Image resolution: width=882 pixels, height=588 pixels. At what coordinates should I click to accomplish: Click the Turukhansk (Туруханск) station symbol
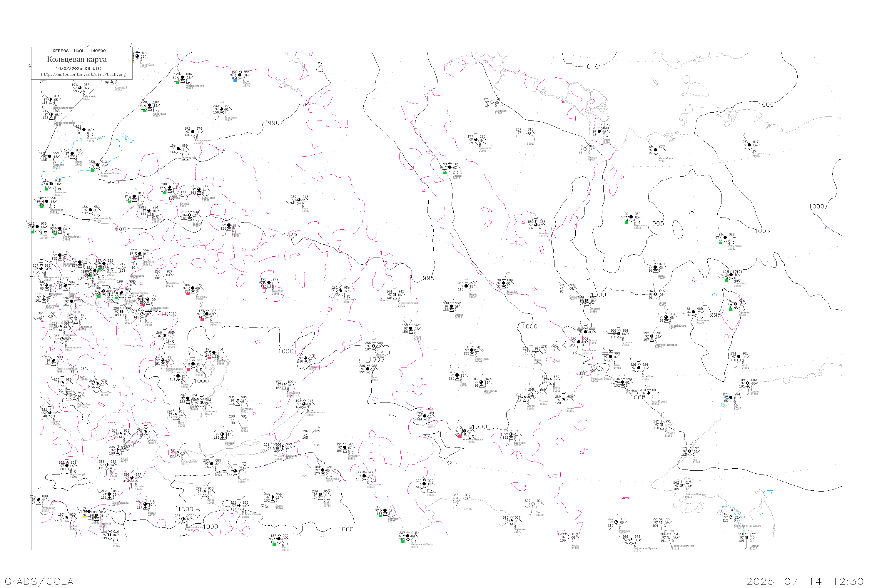(222, 109)
